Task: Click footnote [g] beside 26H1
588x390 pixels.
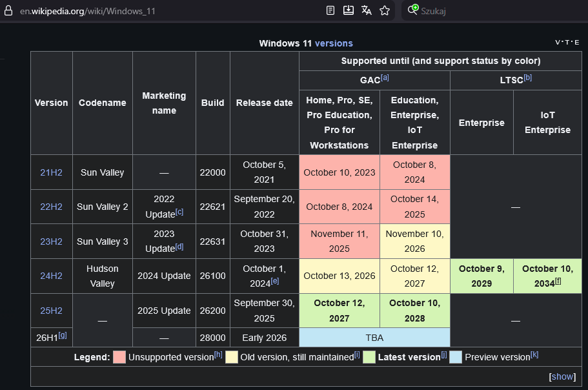Action: [63, 335]
